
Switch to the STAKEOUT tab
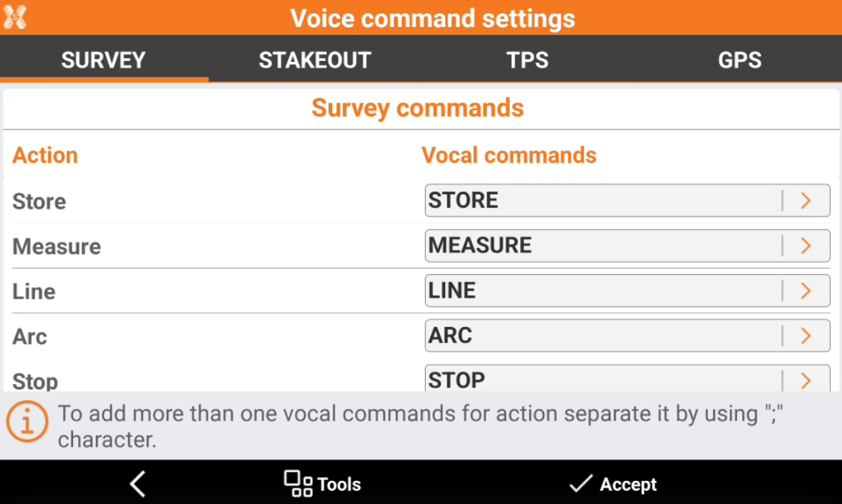tap(315, 60)
